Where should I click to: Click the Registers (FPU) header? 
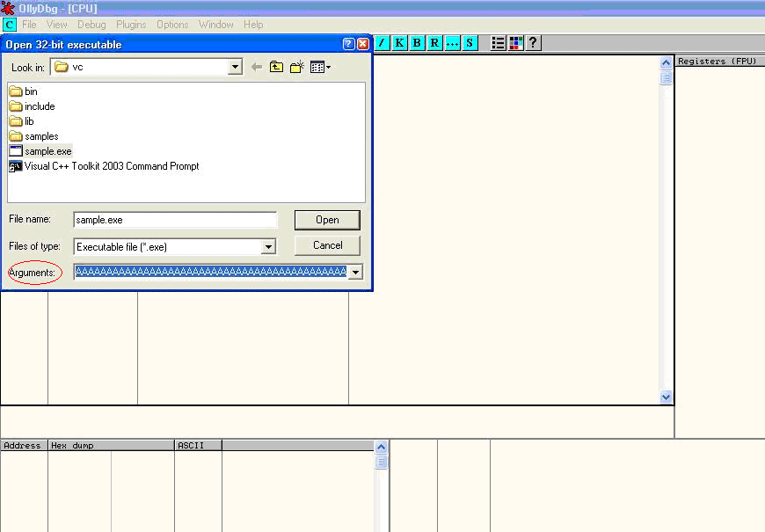[x=720, y=61]
